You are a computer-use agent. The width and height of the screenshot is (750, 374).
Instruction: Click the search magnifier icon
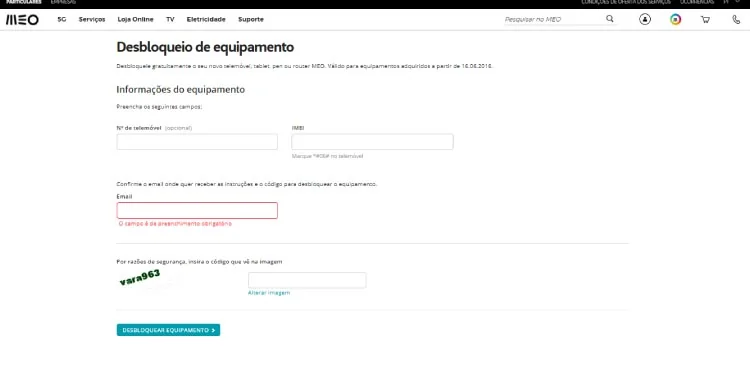[x=609, y=19]
